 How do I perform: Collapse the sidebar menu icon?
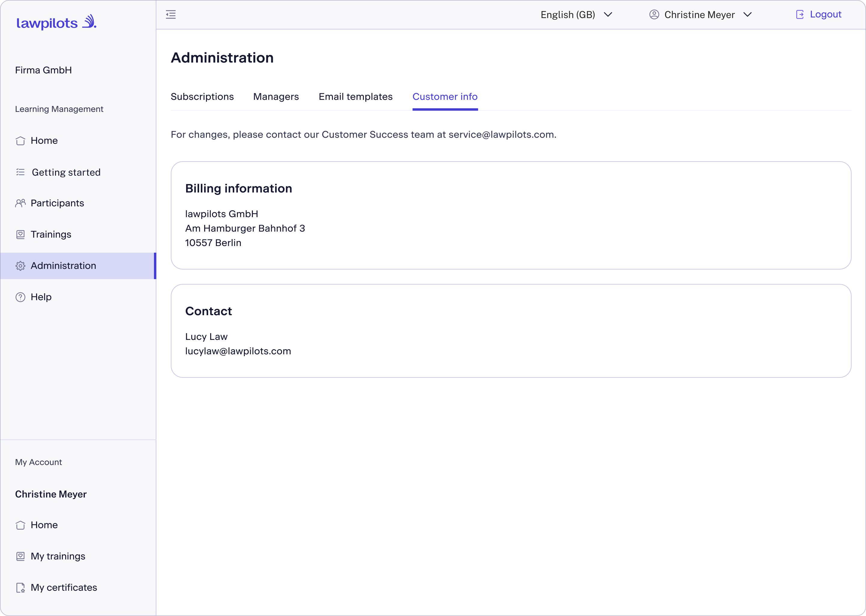tap(170, 14)
